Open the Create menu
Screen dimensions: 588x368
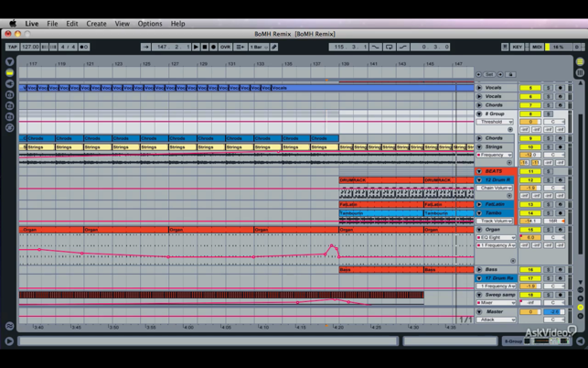point(96,24)
